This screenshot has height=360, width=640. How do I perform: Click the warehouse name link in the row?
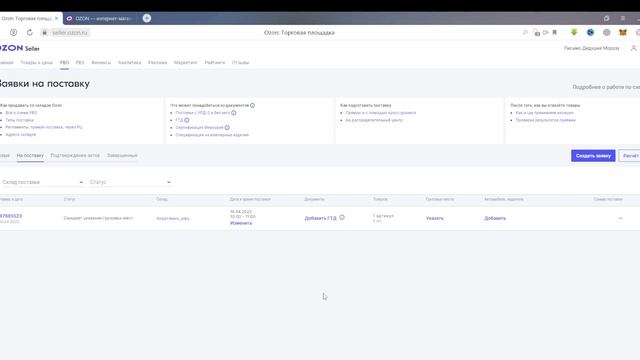pyautogui.click(x=173, y=218)
